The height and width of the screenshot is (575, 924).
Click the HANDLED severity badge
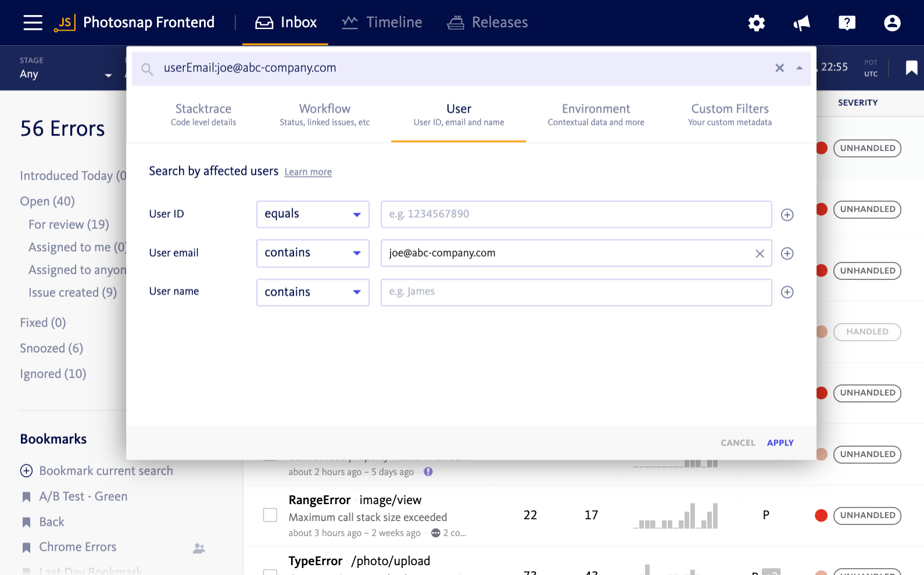867,332
